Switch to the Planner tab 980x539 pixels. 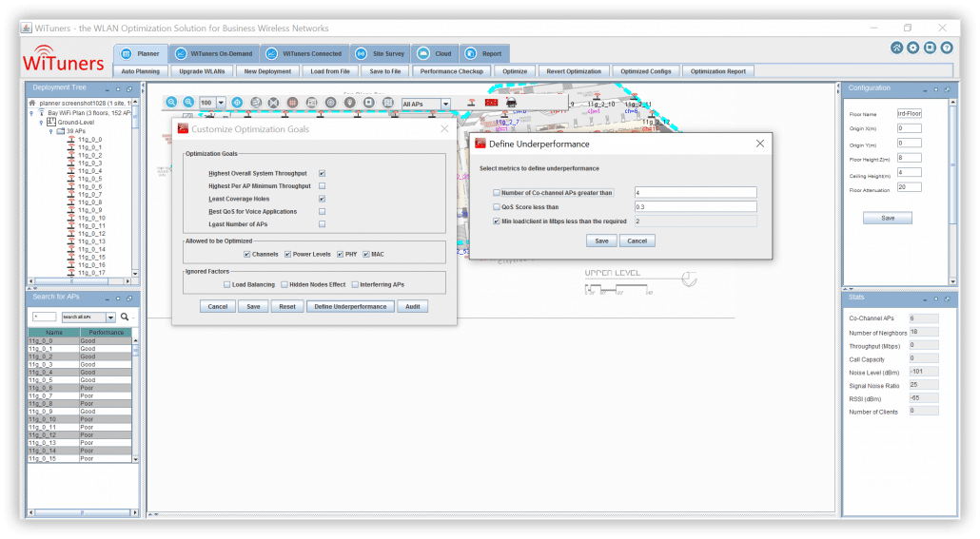tap(141, 54)
